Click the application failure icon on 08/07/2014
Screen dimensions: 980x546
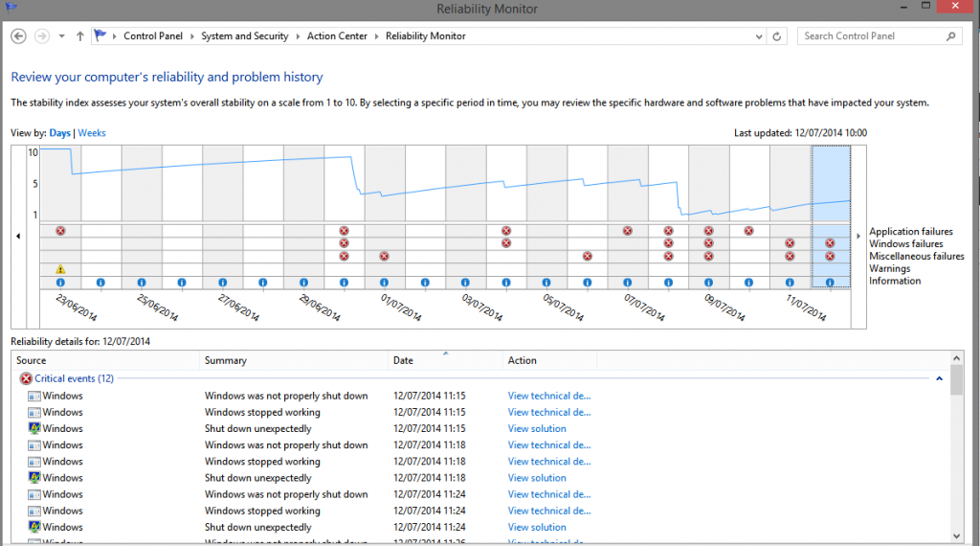pos(669,231)
